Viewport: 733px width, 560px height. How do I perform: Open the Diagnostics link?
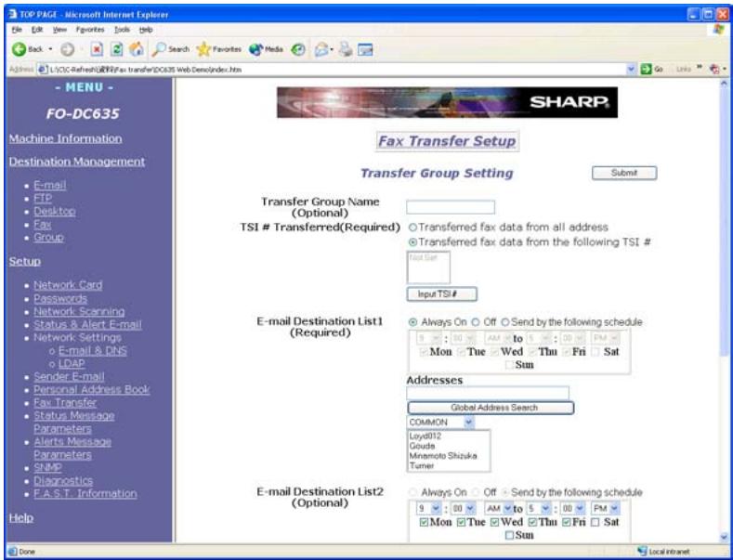point(63,480)
